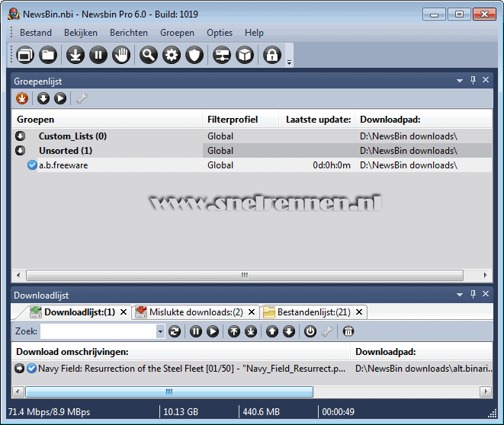Click the Zoek search input field
Viewport: 504px width, 425px height.
(x=98, y=331)
